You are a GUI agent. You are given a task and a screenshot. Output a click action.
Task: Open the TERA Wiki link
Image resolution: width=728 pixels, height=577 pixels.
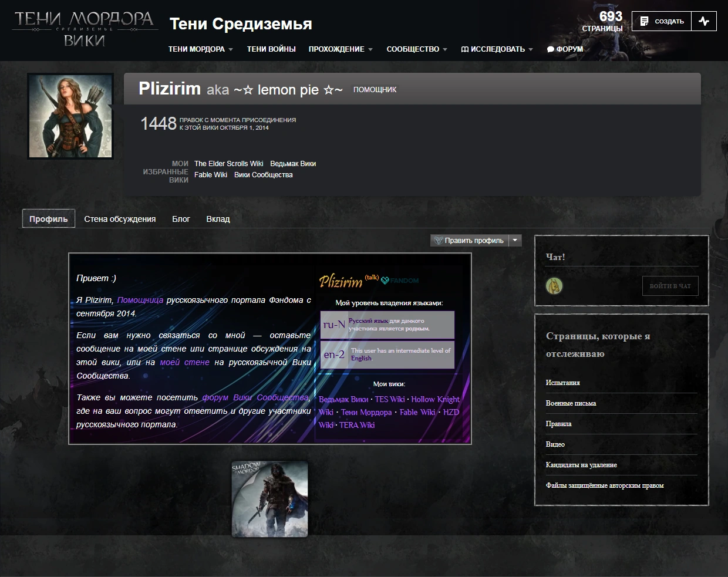pos(357,425)
